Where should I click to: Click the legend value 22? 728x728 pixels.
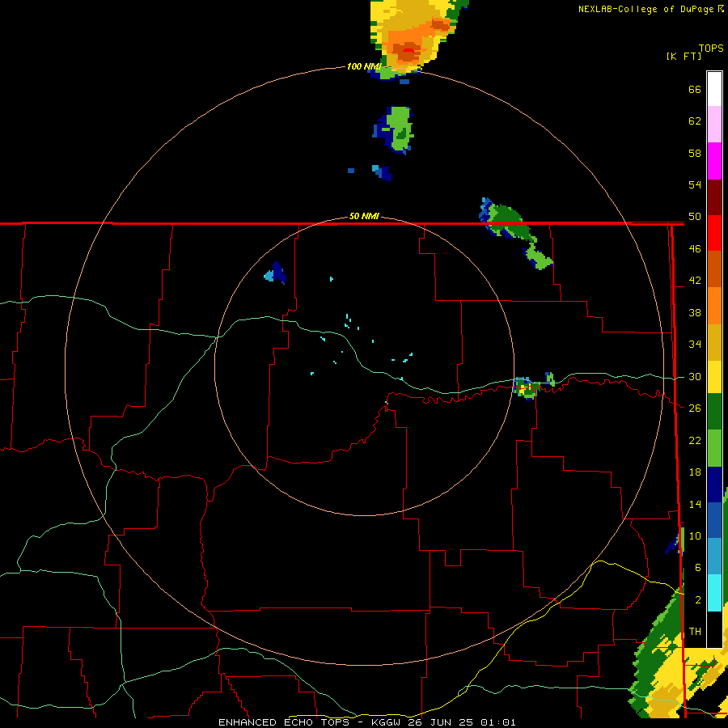click(x=695, y=440)
